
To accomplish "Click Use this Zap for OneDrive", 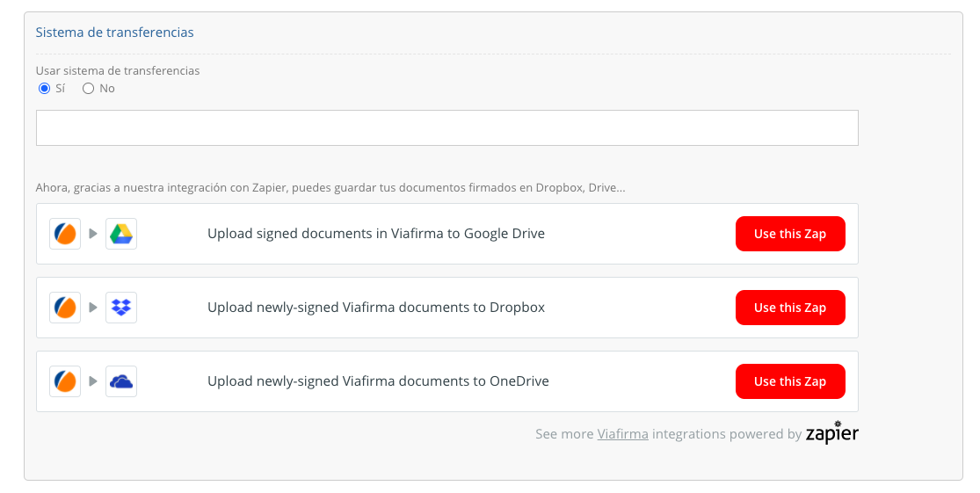I will pyautogui.click(x=789, y=381).
